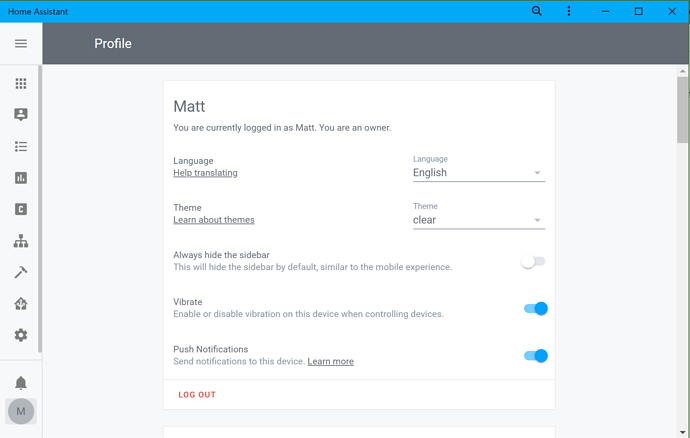
Task: Click the Theme dropdown arrow
Action: 537,220
